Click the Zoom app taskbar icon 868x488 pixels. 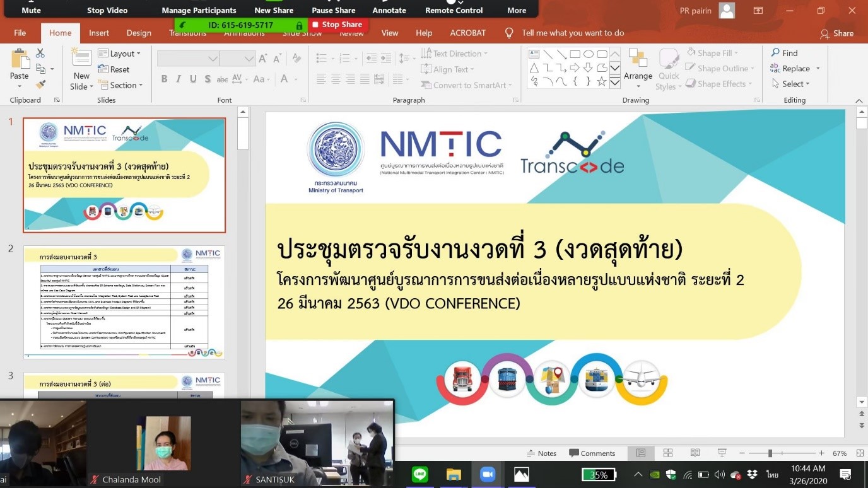click(488, 474)
